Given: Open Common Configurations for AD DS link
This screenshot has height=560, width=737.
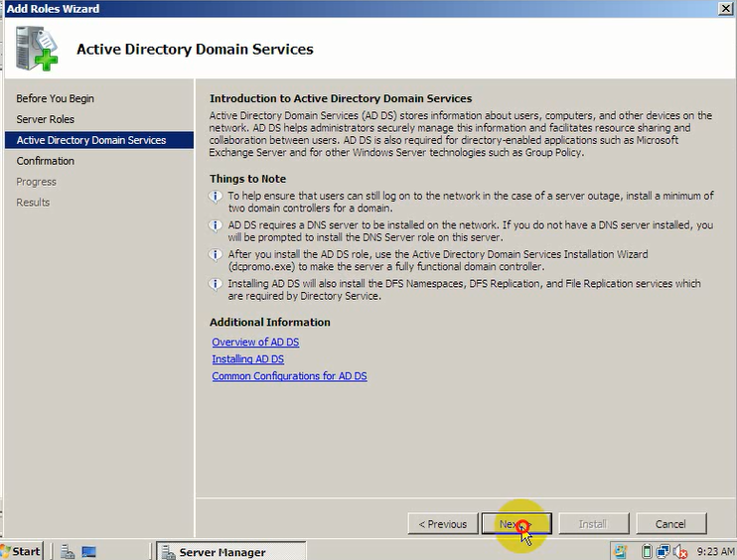Looking at the screenshot, I should coord(289,376).
